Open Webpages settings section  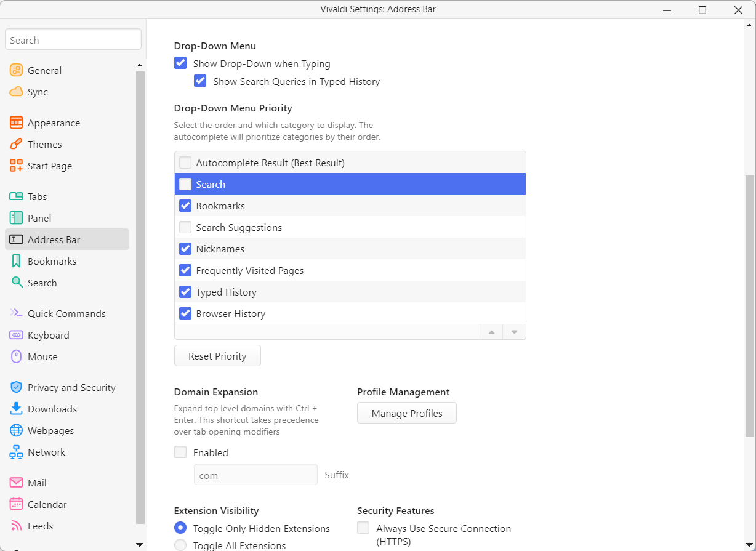pos(67,430)
